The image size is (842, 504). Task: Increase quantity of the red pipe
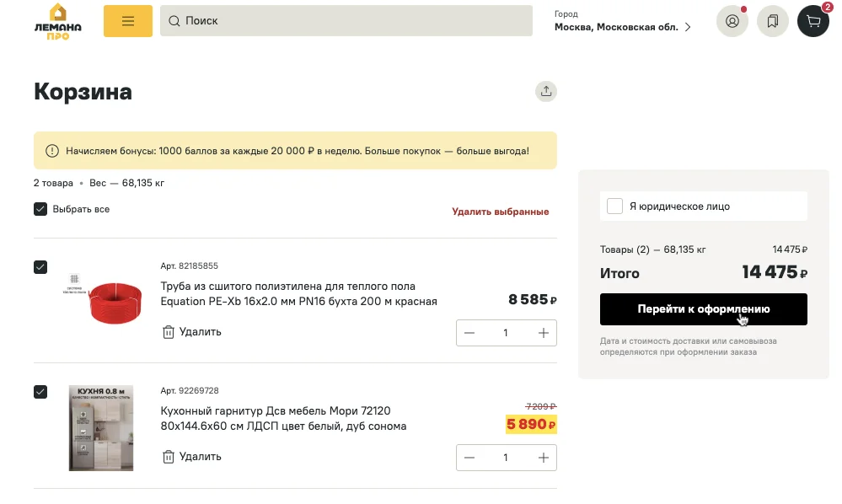coord(544,333)
